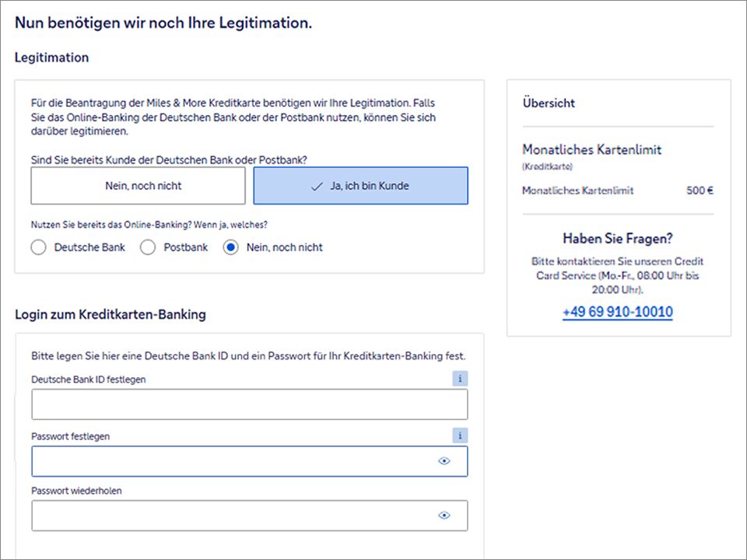Viewport: 747px width, 560px height.
Task: Show password in the Passwort festlegen field
Action: point(444,461)
